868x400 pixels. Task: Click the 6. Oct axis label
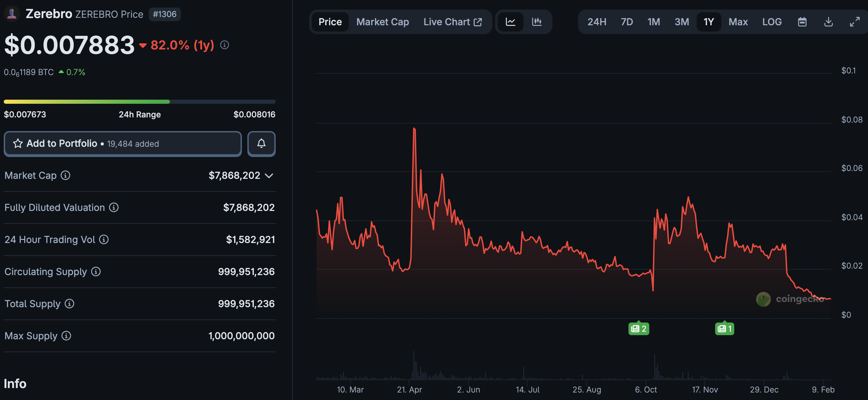(646, 389)
